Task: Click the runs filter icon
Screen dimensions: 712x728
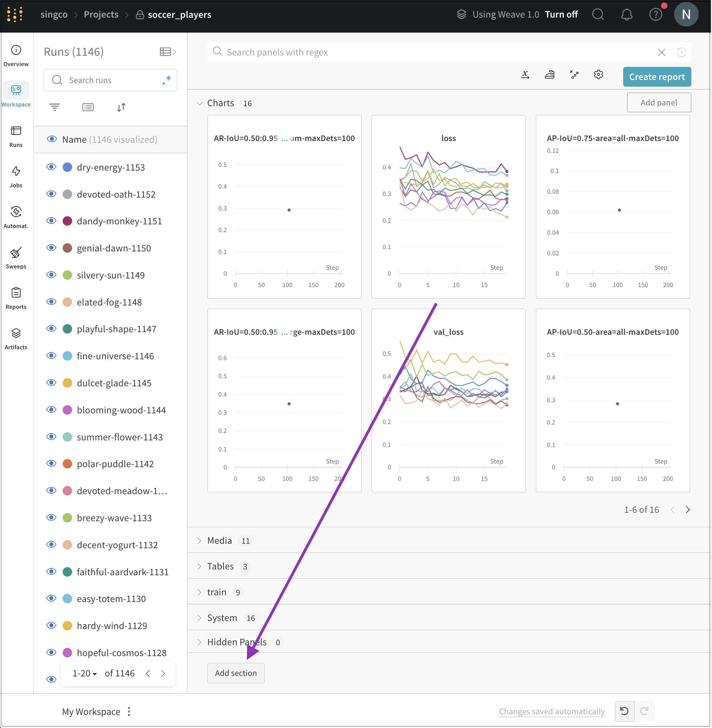Action: pyautogui.click(x=55, y=107)
